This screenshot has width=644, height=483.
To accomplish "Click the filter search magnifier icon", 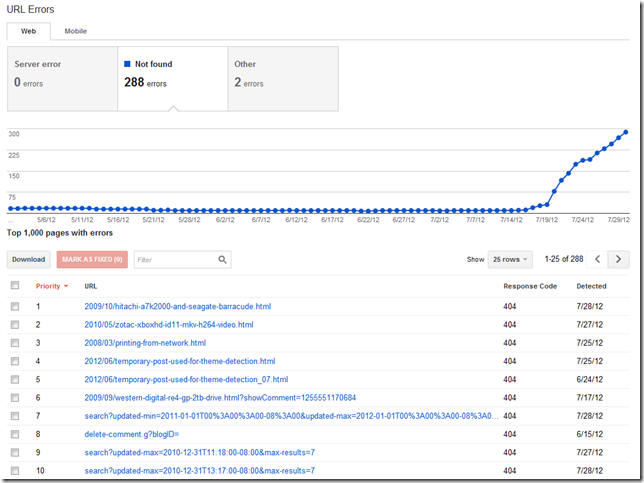I will (x=222, y=260).
